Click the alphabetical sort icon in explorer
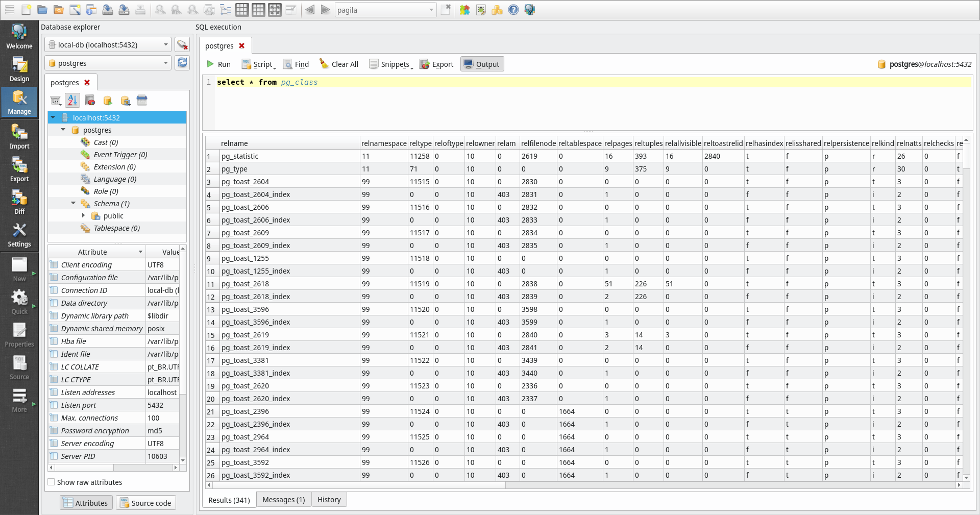This screenshot has height=515, width=980. click(x=72, y=101)
